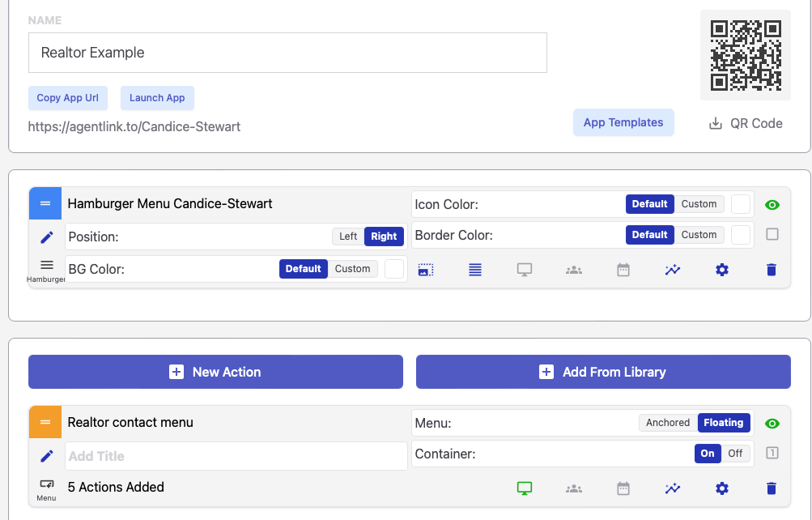Open the image placeholder icon in Hamburger row
The height and width of the screenshot is (520, 812).
(425, 270)
